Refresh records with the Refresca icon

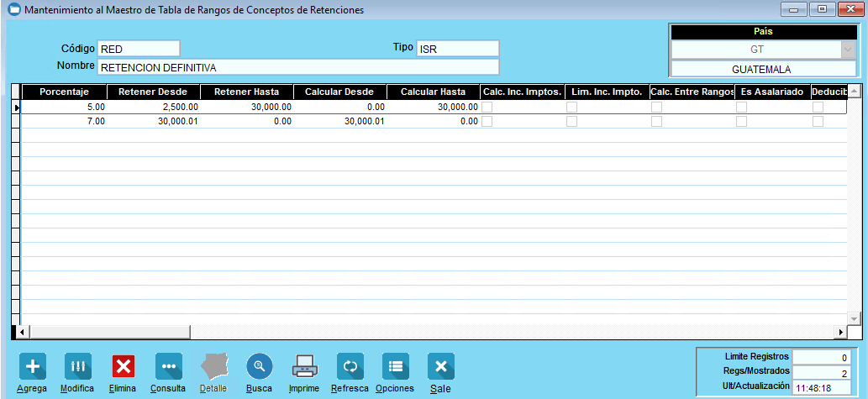tap(350, 366)
